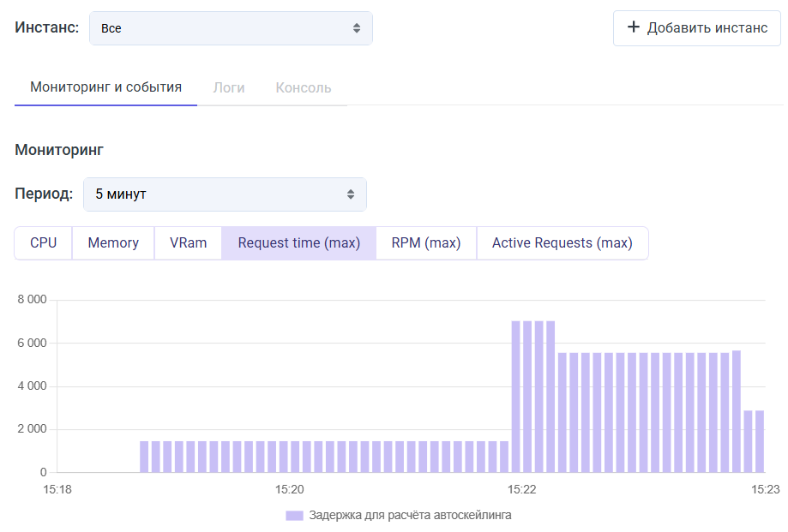The height and width of the screenshot is (532, 788).
Task: Switch to the Мониторинг и события tab
Action: tap(105, 87)
